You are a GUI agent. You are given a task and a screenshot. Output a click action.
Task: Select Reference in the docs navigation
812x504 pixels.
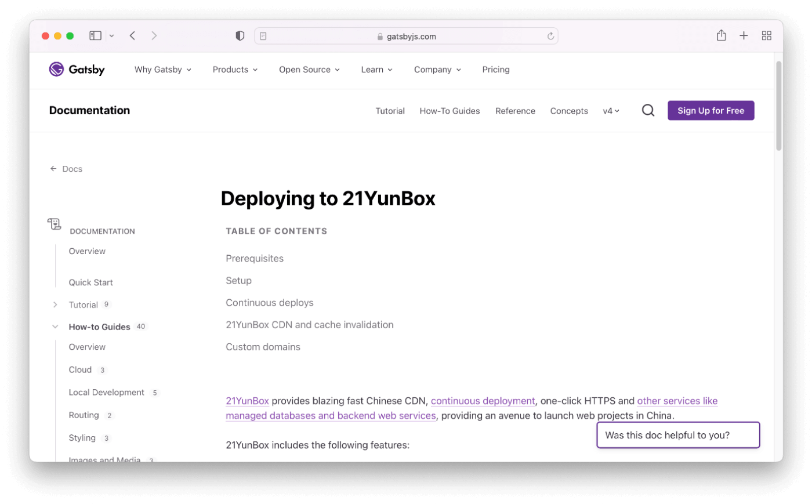click(x=515, y=111)
